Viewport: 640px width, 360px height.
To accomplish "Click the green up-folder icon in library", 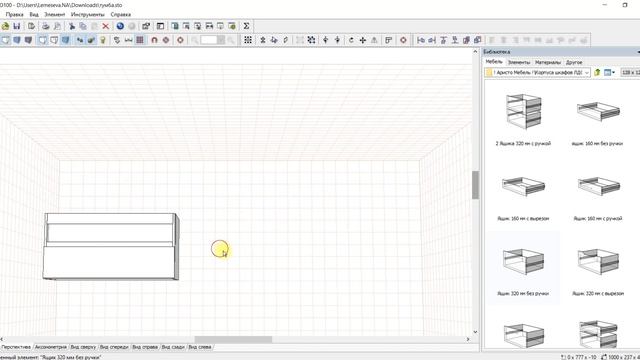I will (x=597, y=72).
